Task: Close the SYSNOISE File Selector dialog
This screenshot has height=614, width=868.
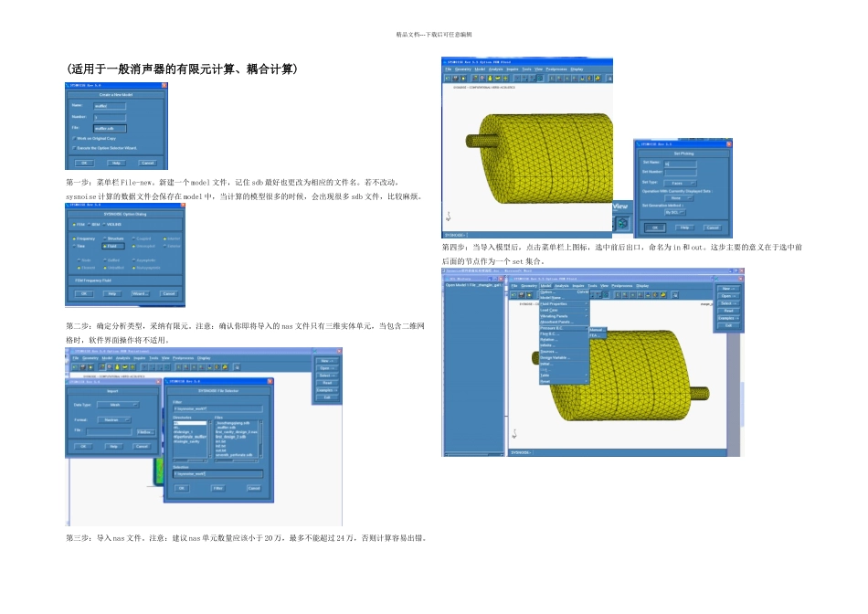Action: [270, 382]
